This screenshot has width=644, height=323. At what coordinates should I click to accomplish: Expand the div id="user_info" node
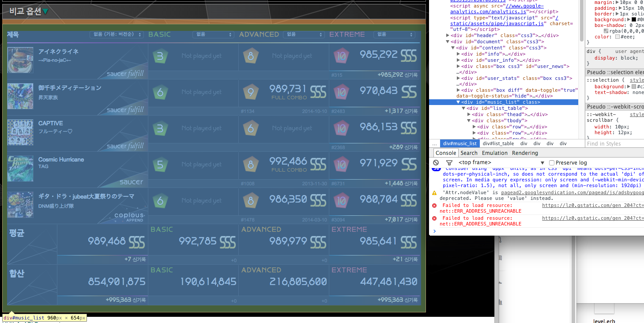(459, 60)
